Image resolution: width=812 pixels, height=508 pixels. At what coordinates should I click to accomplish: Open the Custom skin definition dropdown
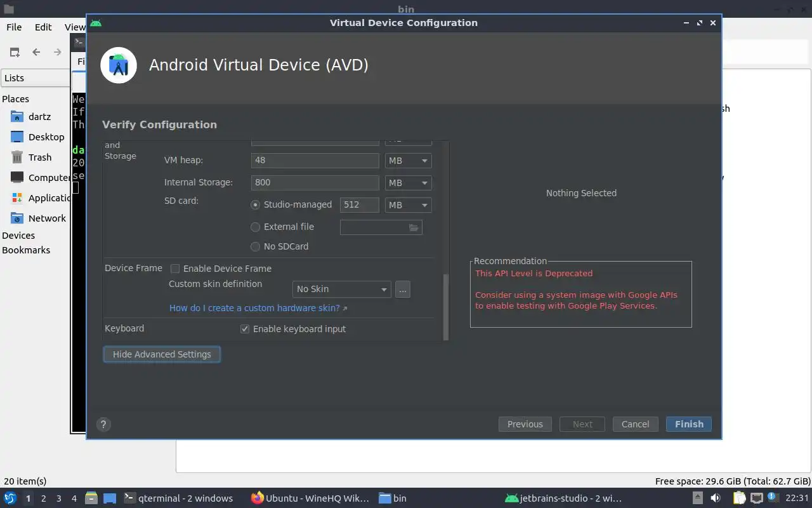[342, 290]
